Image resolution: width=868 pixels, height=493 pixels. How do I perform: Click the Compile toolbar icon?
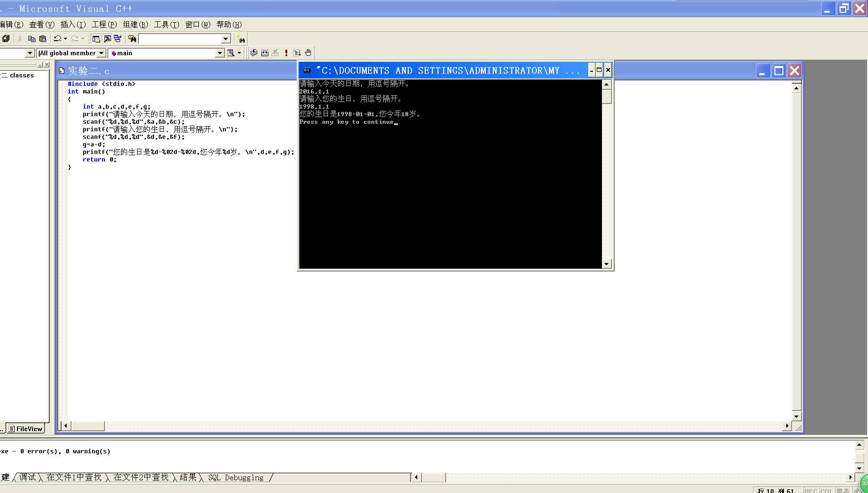pyautogui.click(x=254, y=53)
